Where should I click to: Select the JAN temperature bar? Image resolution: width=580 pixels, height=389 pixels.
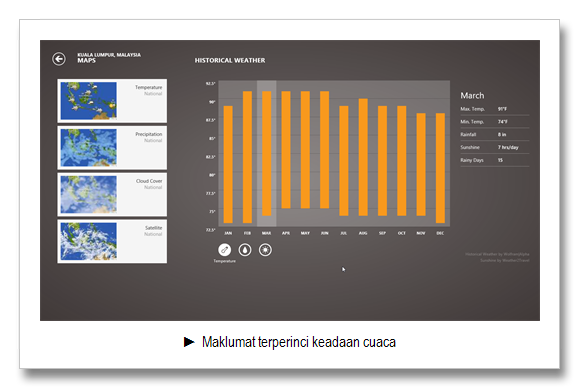tap(228, 165)
